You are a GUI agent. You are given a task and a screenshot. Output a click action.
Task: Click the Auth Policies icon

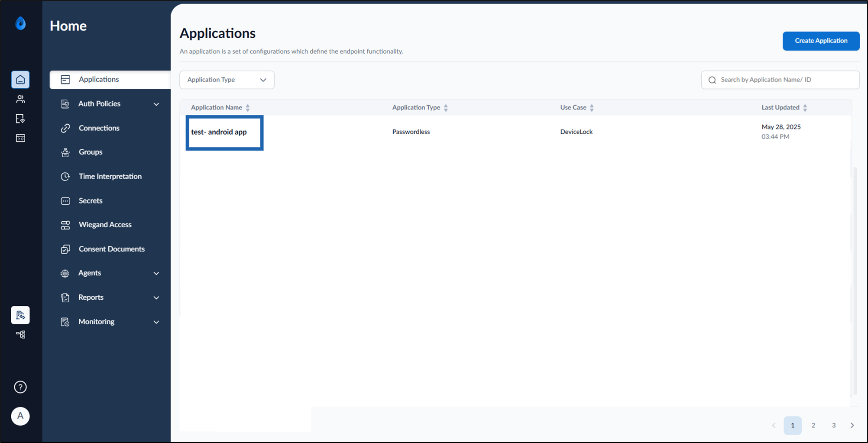click(65, 104)
